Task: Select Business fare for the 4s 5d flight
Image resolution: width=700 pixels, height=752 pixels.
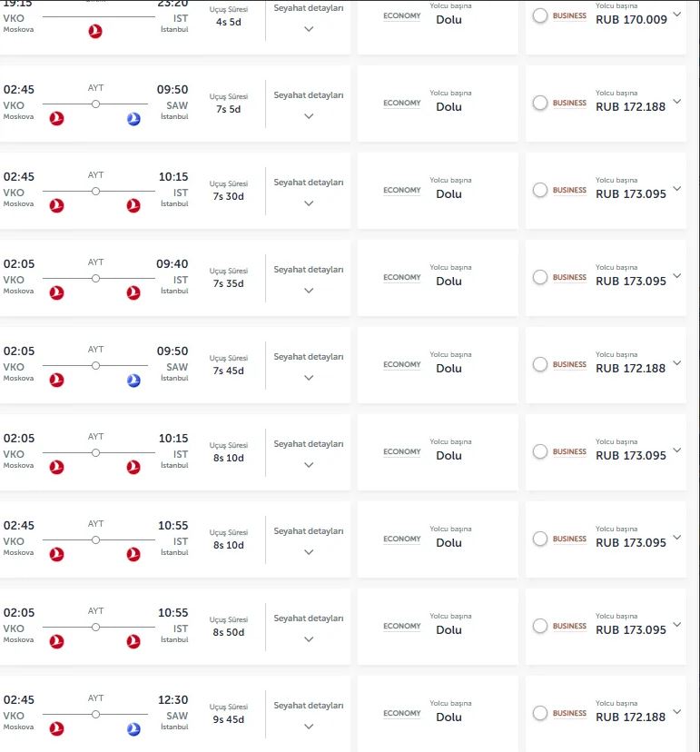Action: [540, 15]
